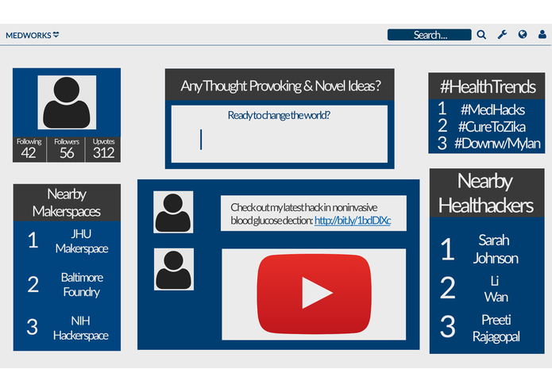Open the Upvotes 312 count
Image resolution: width=552 pixels, height=392 pixels.
[x=103, y=149]
